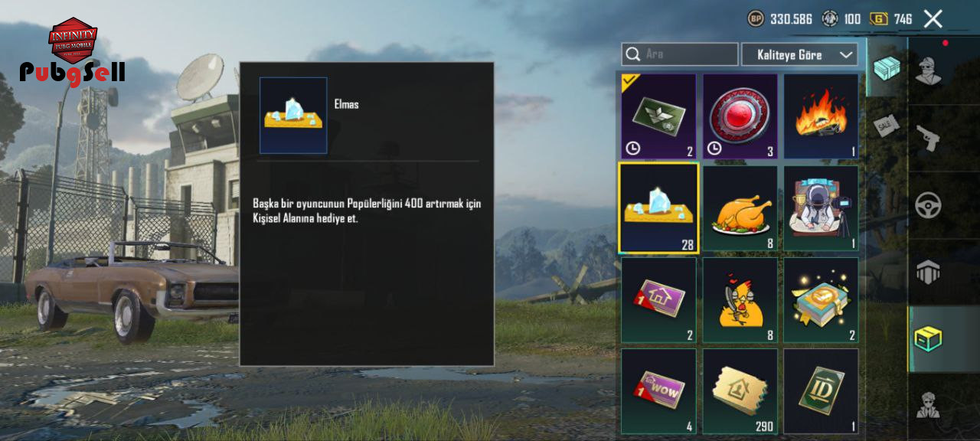Select the burning car item
Viewport: 980px width, 441px height.
(822, 116)
